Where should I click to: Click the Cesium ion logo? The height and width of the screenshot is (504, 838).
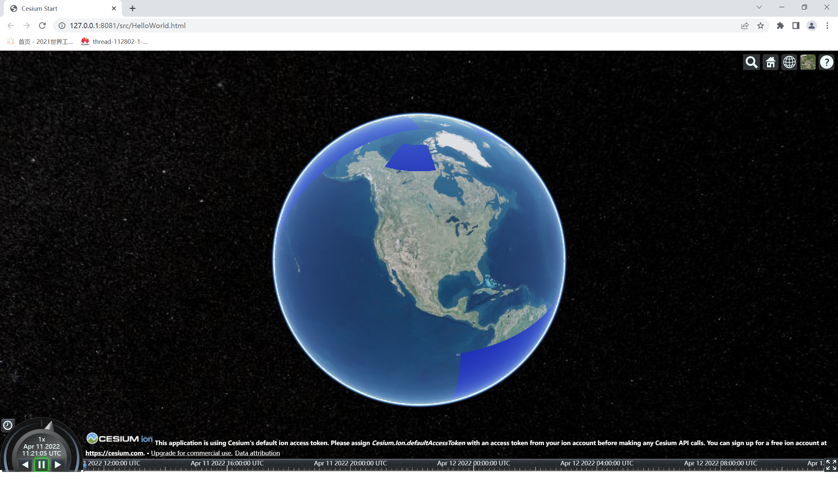tap(119, 439)
